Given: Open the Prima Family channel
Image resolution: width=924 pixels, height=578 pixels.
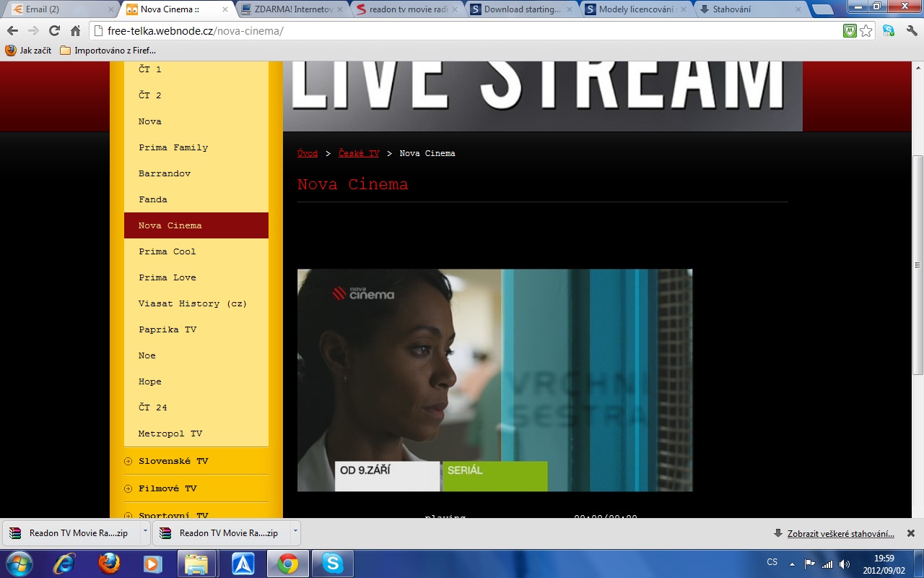Looking at the screenshot, I should pyautogui.click(x=196, y=147).
